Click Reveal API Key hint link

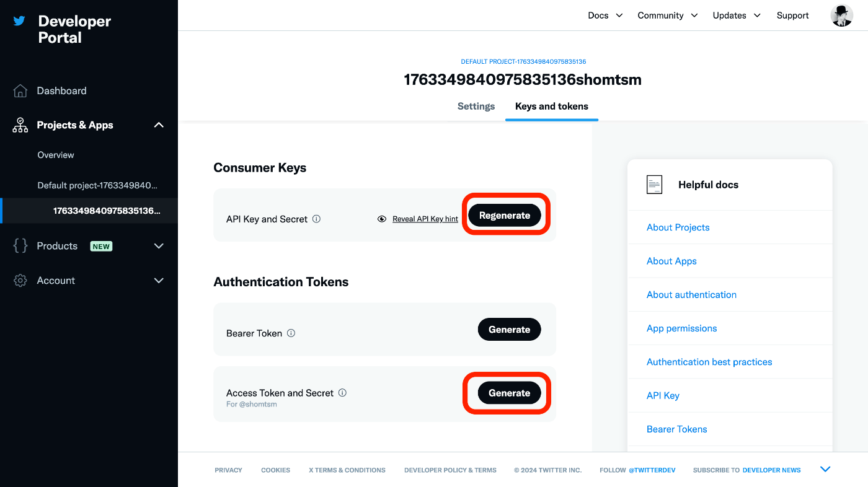(x=425, y=219)
